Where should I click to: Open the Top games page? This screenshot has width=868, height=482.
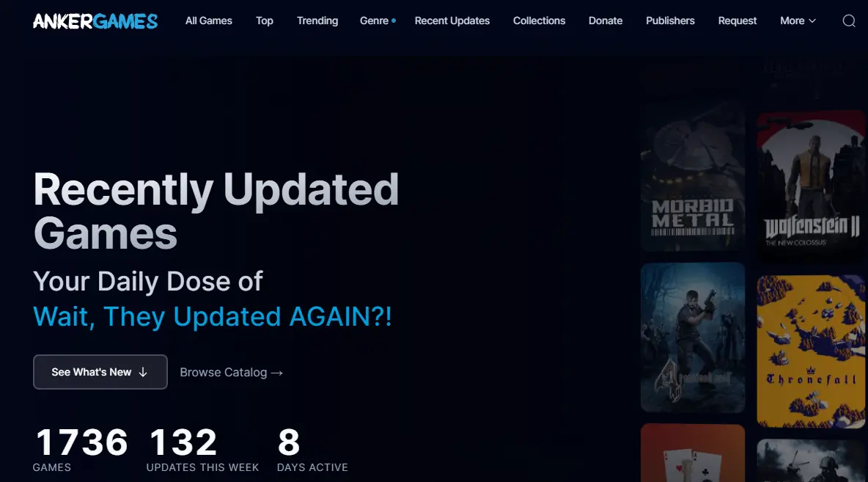coord(265,21)
